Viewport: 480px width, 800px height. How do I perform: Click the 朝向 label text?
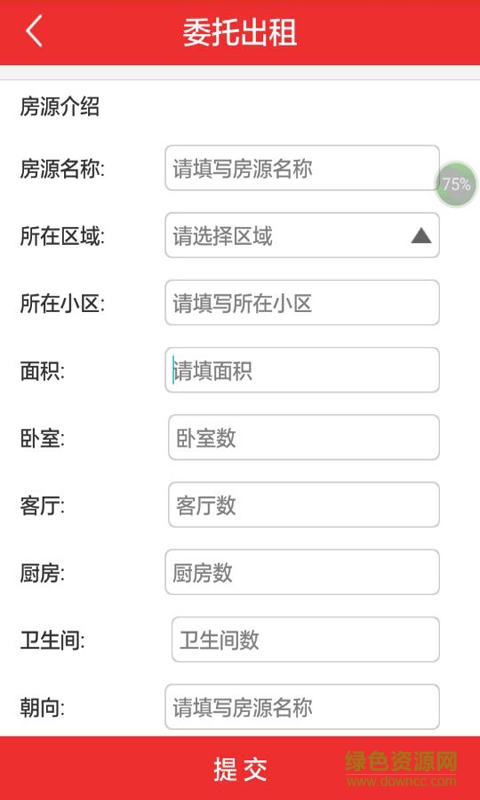coord(42,708)
